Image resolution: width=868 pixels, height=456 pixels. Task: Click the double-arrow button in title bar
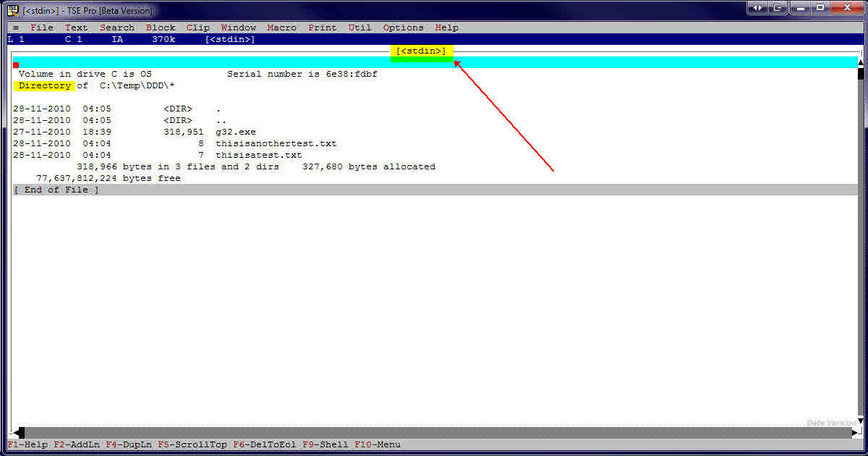click(757, 8)
